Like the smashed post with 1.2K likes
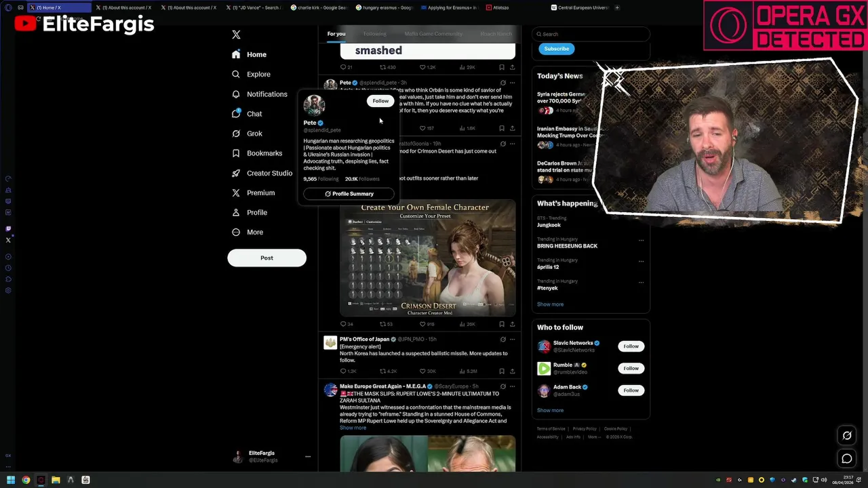This screenshot has width=868, height=488. [x=427, y=67]
